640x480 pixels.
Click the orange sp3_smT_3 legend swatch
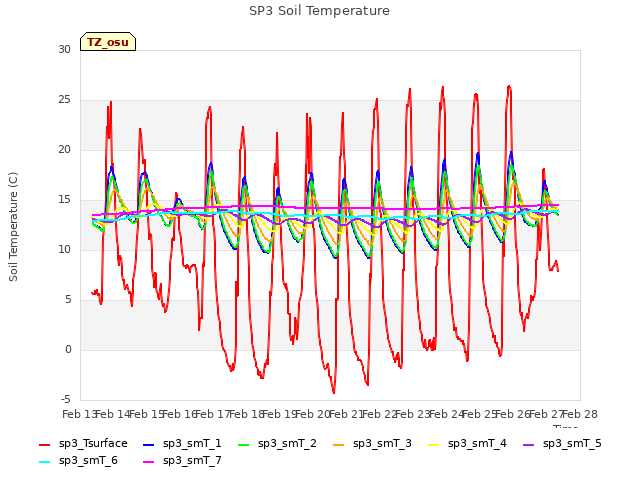coord(338,444)
